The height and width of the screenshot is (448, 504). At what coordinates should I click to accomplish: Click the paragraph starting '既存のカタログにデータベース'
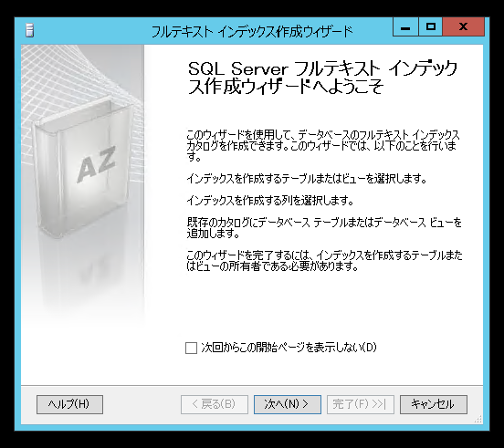324,228
